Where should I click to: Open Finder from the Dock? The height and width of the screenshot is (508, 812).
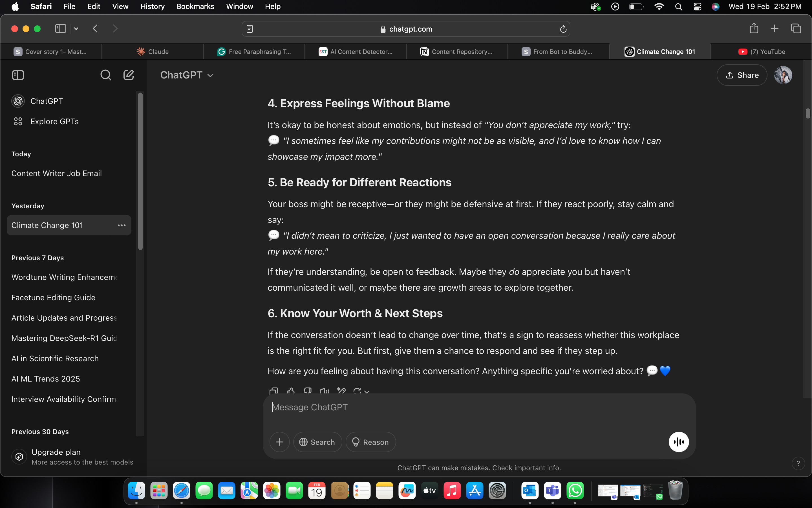click(136, 491)
